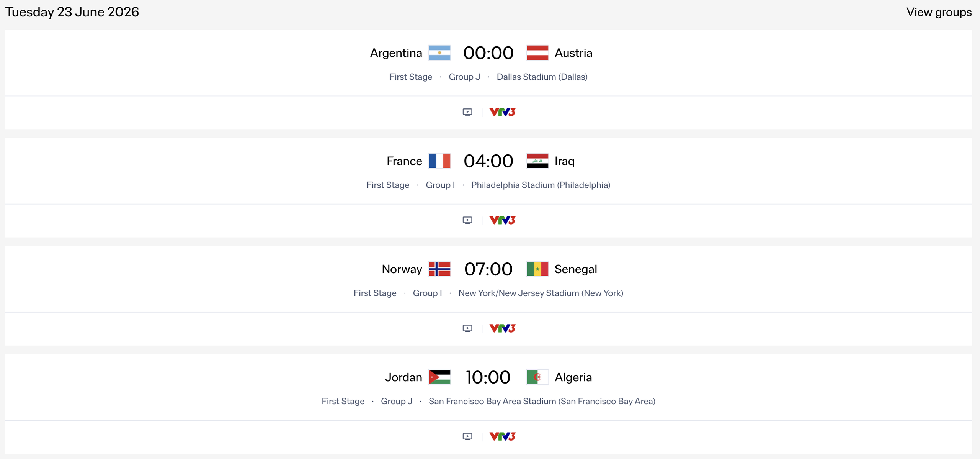980x459 pixels.
Task: Click the Iraq flag icon
Action: [537, 161]
